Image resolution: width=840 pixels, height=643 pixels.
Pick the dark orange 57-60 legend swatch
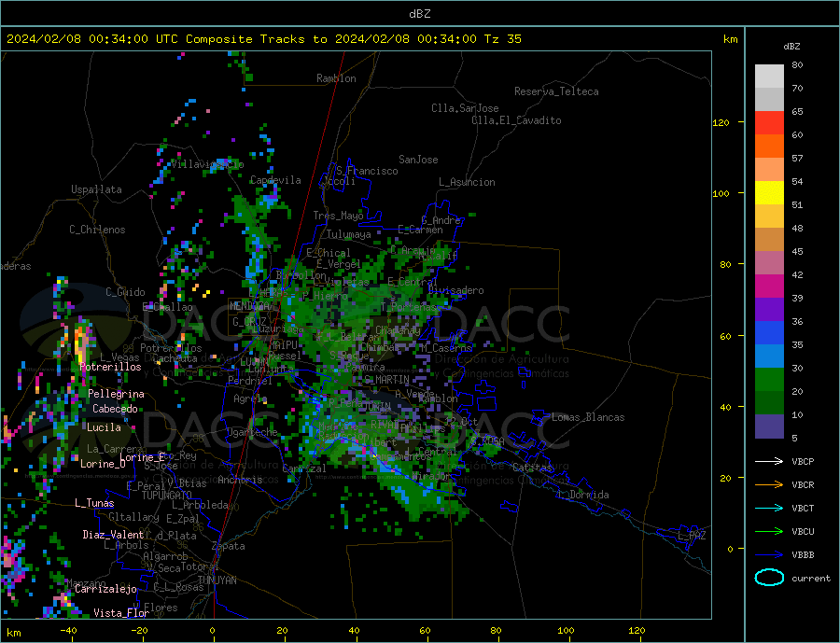coord(769,147)
